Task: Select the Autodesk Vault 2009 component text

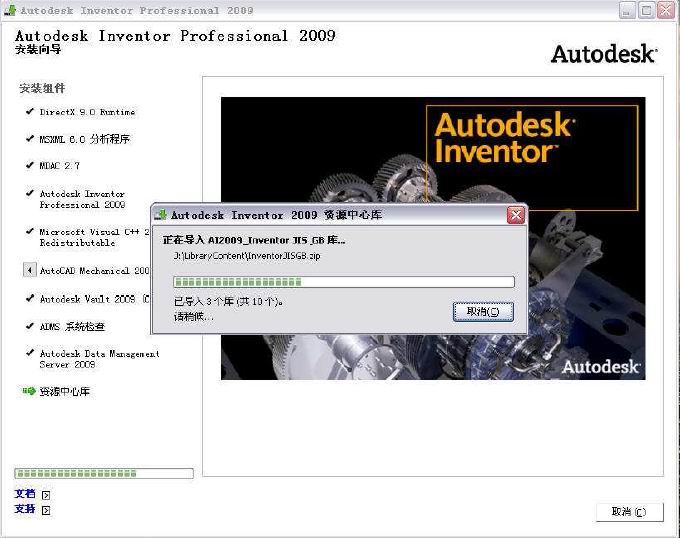Action: coord(95,299)
